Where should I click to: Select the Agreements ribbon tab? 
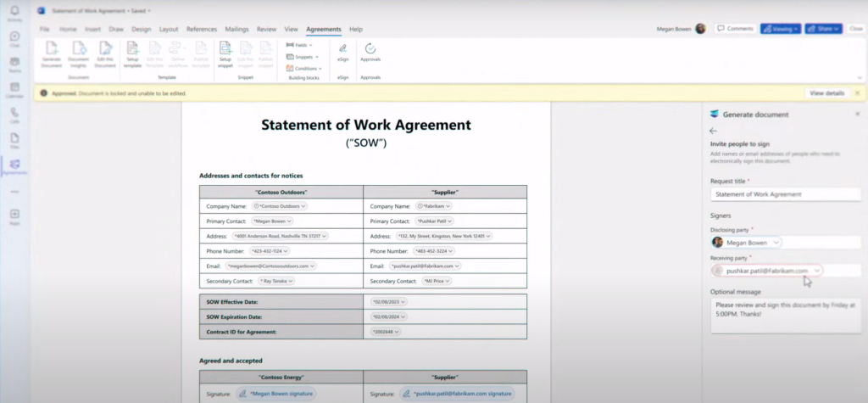324,29
